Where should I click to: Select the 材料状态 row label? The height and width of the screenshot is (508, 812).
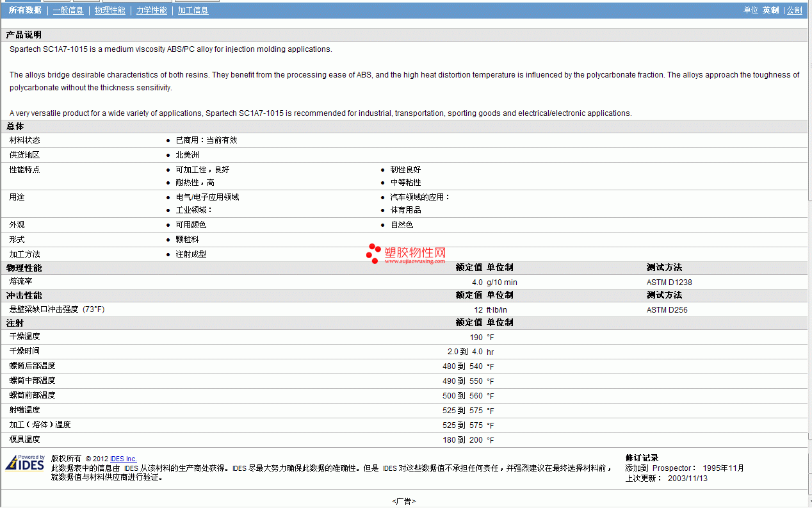point(25,140)
